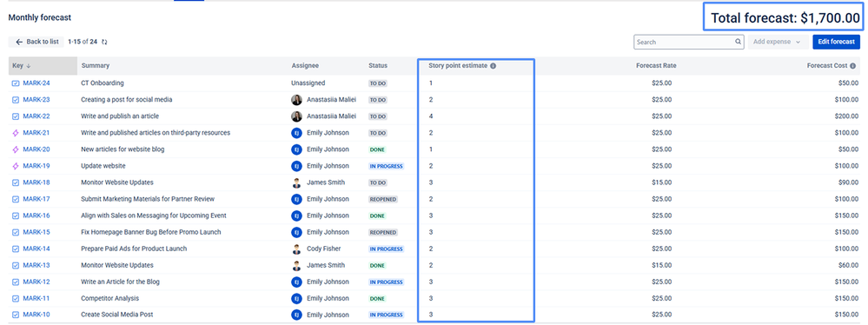Open issue link MARK-22
Image resolution: width=868 pixels, height=325 pixels.
point(36,116)
